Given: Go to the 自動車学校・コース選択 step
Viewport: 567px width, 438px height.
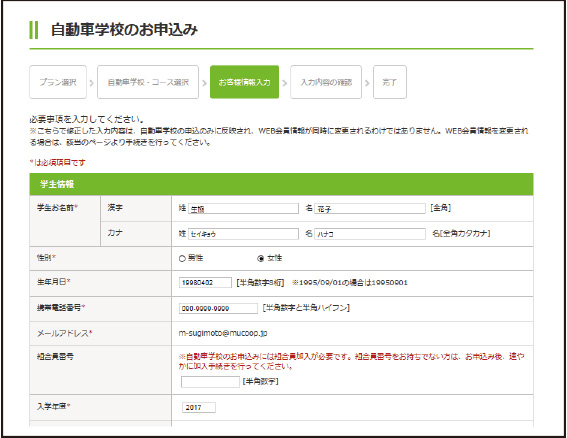Looking at the screenshot, I should [148, 82].
